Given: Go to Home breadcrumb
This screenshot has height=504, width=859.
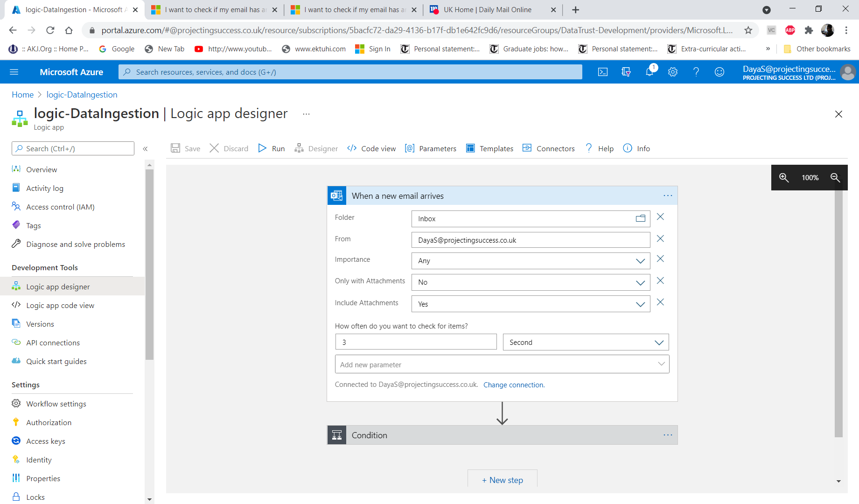Looking at the screenshot, I should tap(22, 95).
